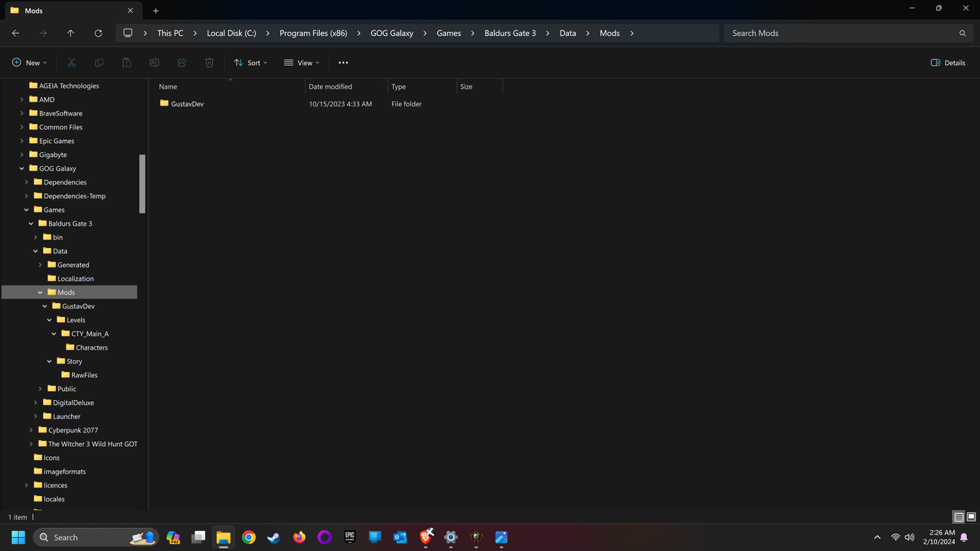Viewport: 980px width, 551px height.
Task: Open Windows Settings from the taskbar gear icon
Action: click(451, 537)
